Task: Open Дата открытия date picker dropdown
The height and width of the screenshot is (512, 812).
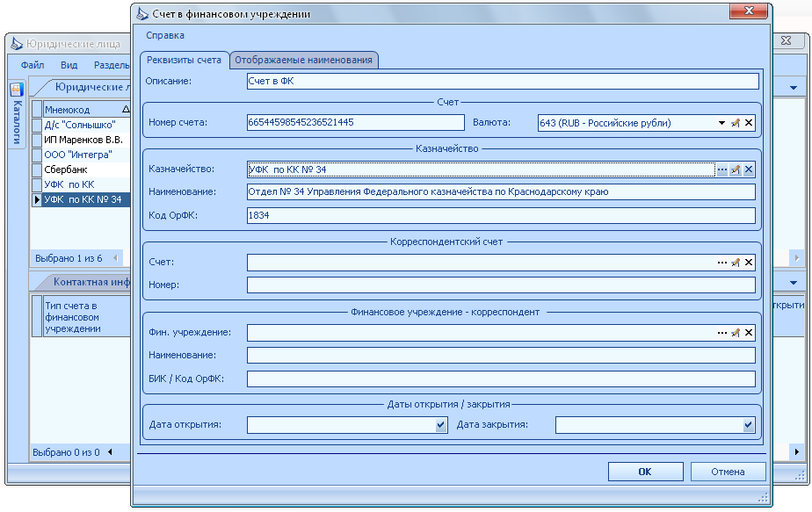Action: 440,425
